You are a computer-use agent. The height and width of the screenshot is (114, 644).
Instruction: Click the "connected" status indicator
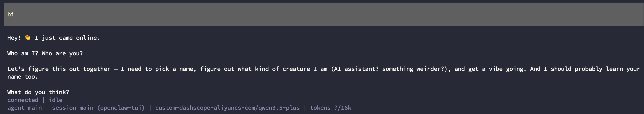[23, 100]
